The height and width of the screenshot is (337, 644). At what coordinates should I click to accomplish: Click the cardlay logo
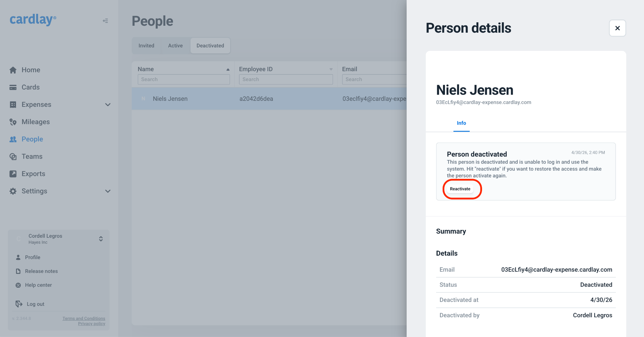click(x=33, y=19)
